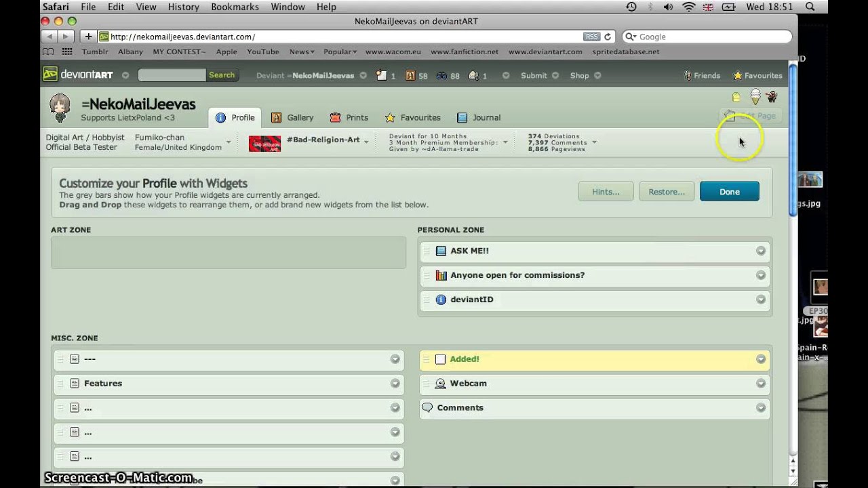Viewport: 868px width, 488px height.
Task: Open the deviations inbox icon showing 58
Action: [410, 75]
